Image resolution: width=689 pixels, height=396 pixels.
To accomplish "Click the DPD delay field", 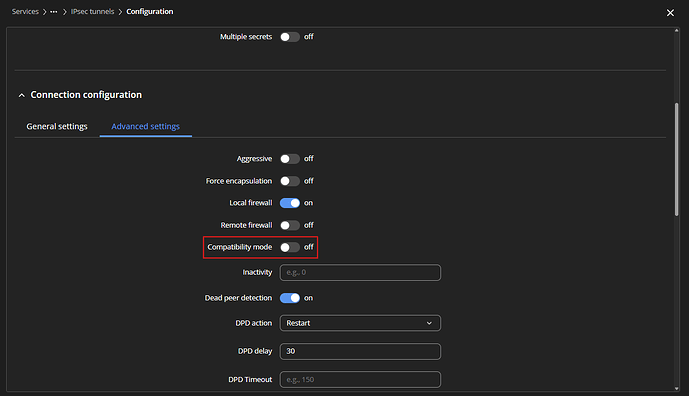I will pyautogui.click(x=360, y=351).
